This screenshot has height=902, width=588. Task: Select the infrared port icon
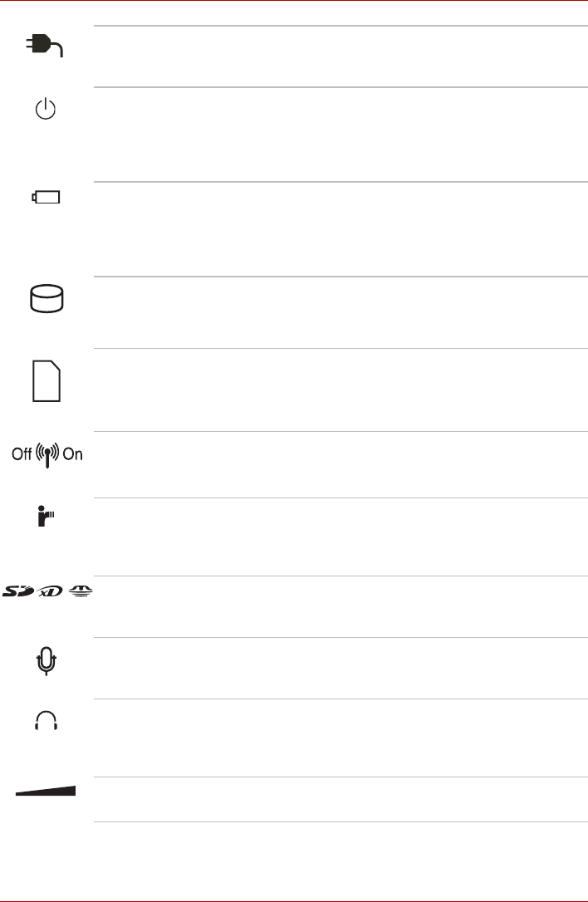(46, 516)
